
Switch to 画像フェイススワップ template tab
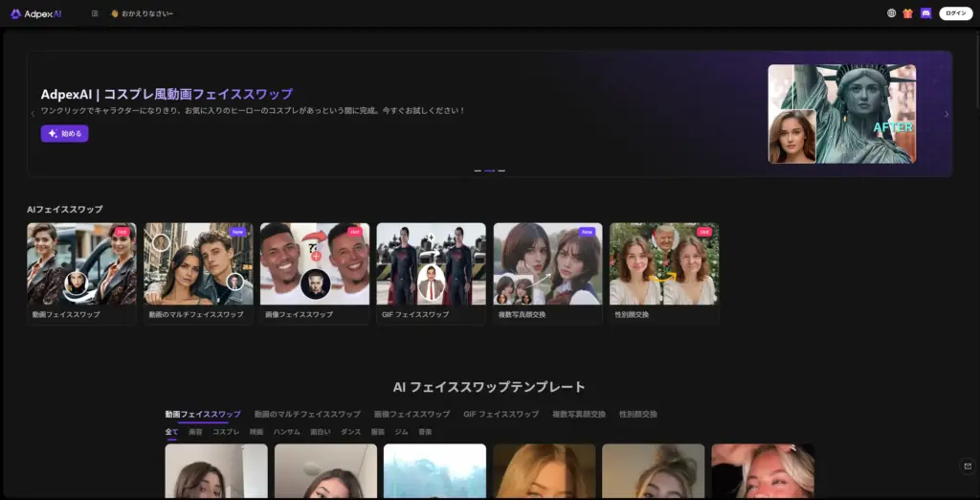click(x=412, y=414)
